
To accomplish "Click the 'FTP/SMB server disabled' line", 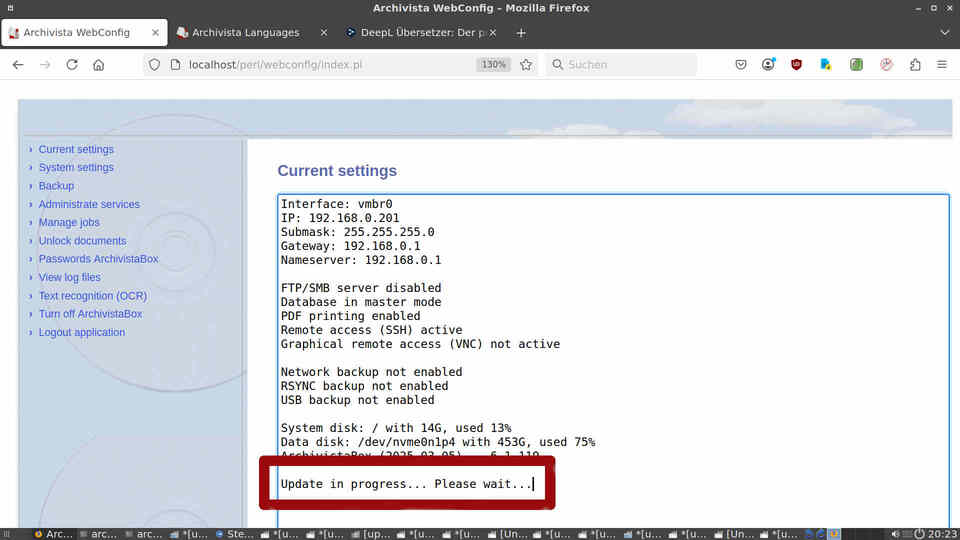I will (361, 288).
